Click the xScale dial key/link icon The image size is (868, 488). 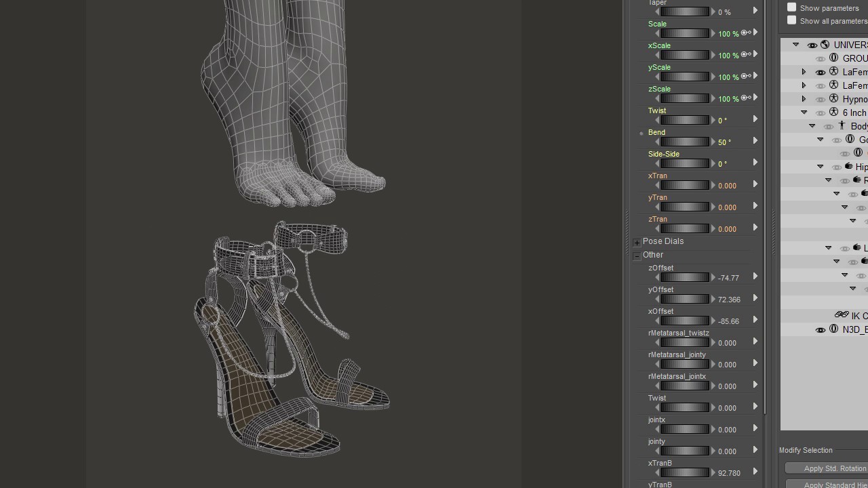[745, 55]
